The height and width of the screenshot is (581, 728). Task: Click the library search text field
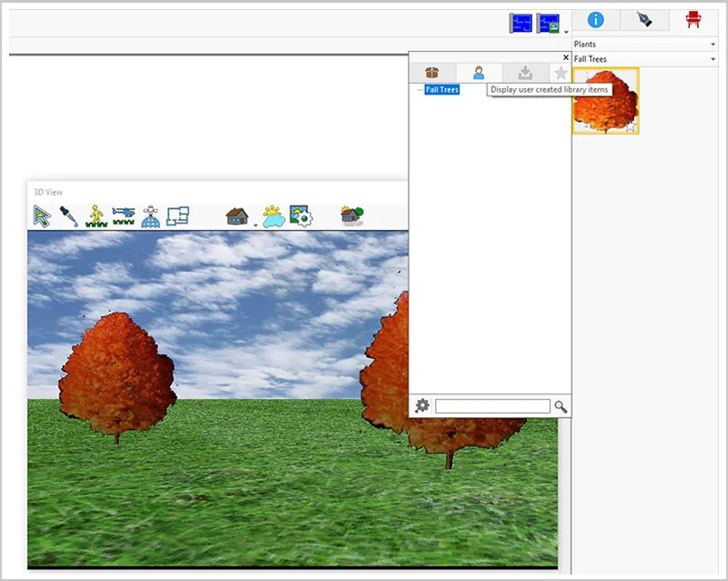[x=492, y=406]
